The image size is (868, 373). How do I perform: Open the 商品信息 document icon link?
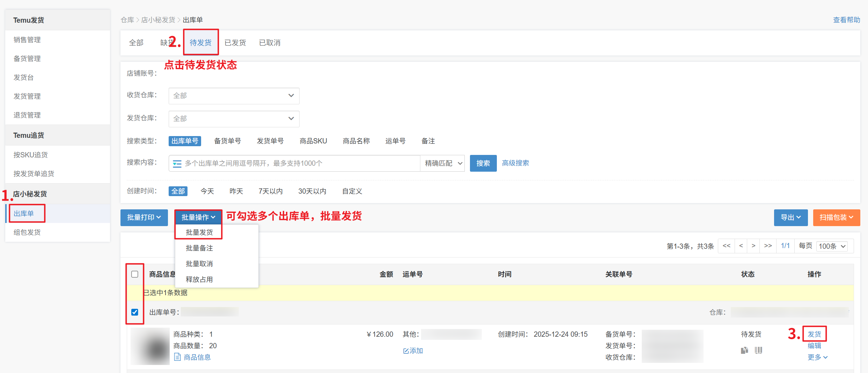pos(177,357)
